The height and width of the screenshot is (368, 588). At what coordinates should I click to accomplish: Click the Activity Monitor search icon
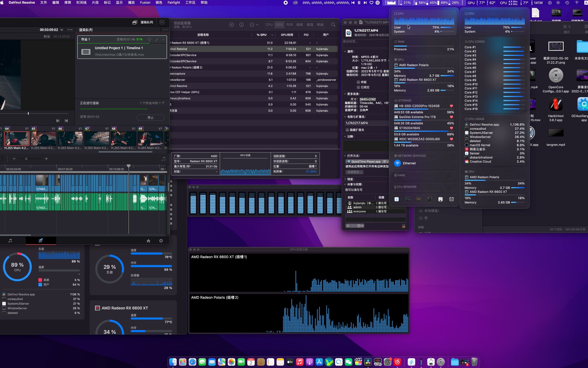point(333,24)
